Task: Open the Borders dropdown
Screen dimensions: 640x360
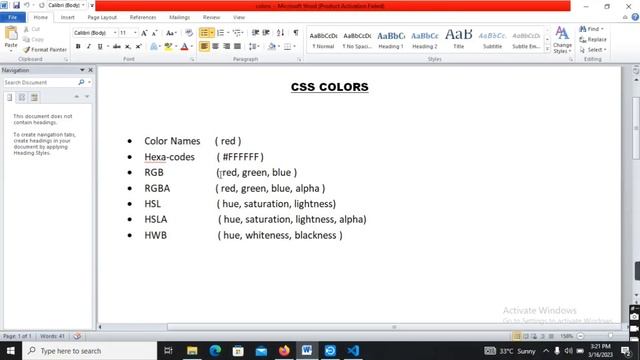Action: point(289,47)
